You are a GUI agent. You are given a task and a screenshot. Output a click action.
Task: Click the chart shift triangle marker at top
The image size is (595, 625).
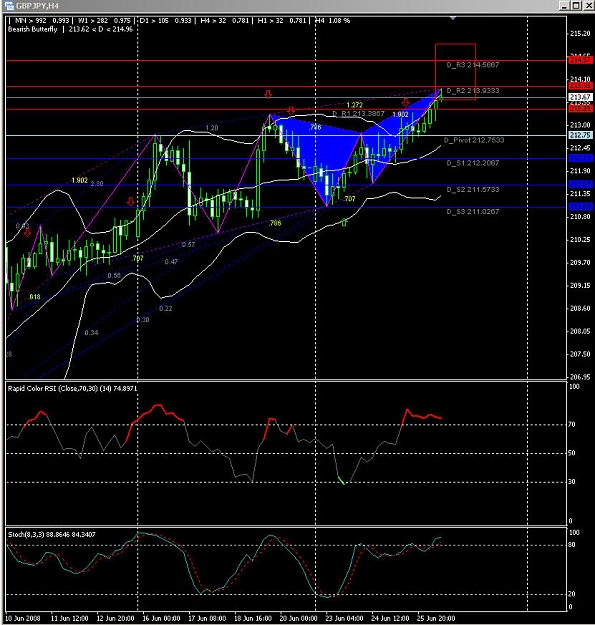[x=453, y=18]
